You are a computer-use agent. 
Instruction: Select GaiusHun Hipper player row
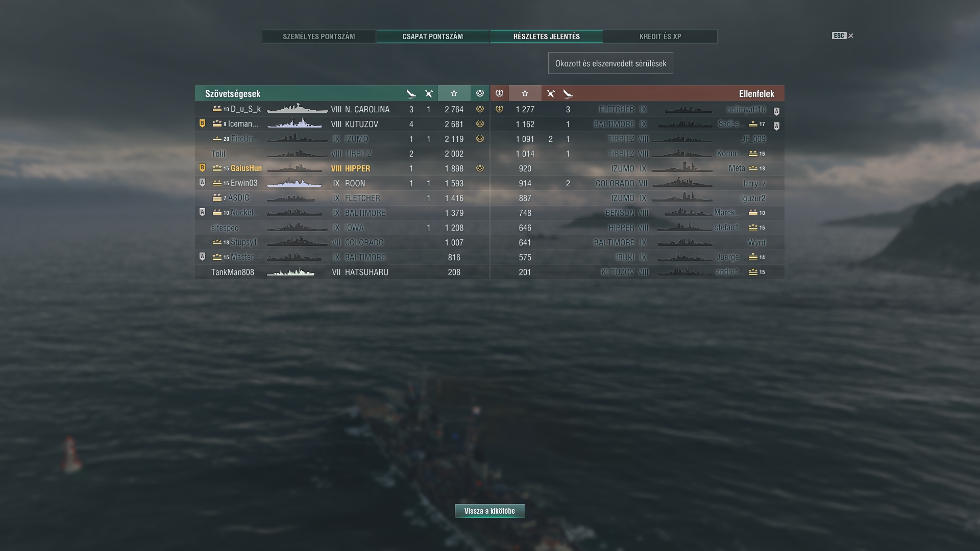pyautogui.click(x=342, y=168)
